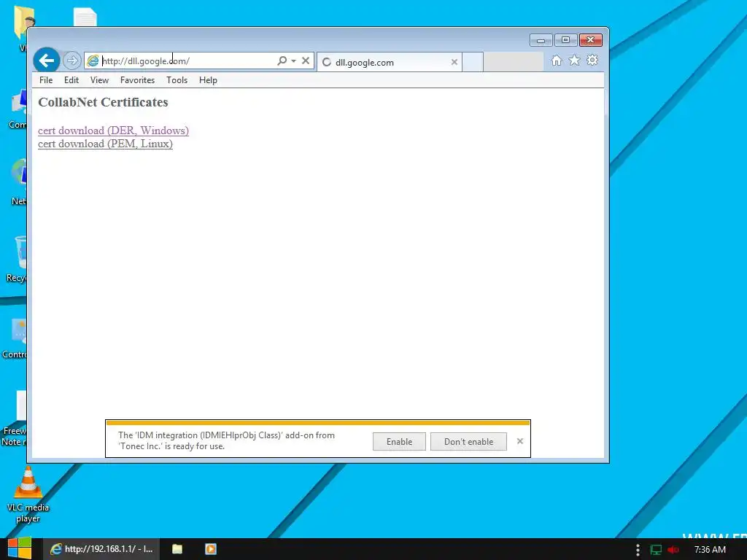Follow the cert download (PEM, Linux) link
The image size is (747, 560).
(x=105, y=144)
